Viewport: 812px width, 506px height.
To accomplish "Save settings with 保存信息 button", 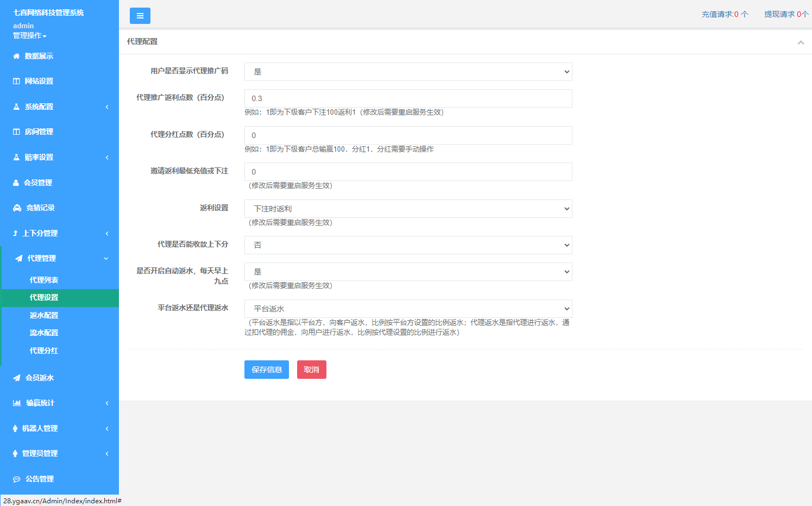I will [266, 370].
